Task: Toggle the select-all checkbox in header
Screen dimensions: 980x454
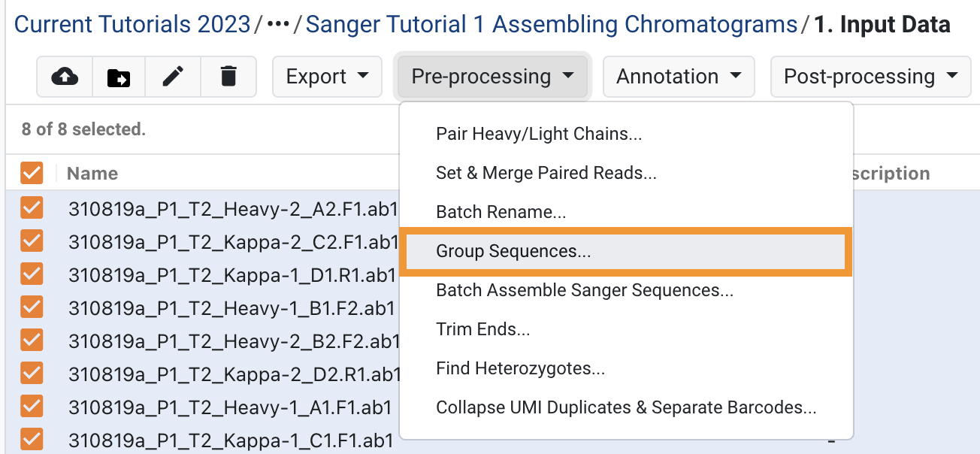Action: pos(32,174)
